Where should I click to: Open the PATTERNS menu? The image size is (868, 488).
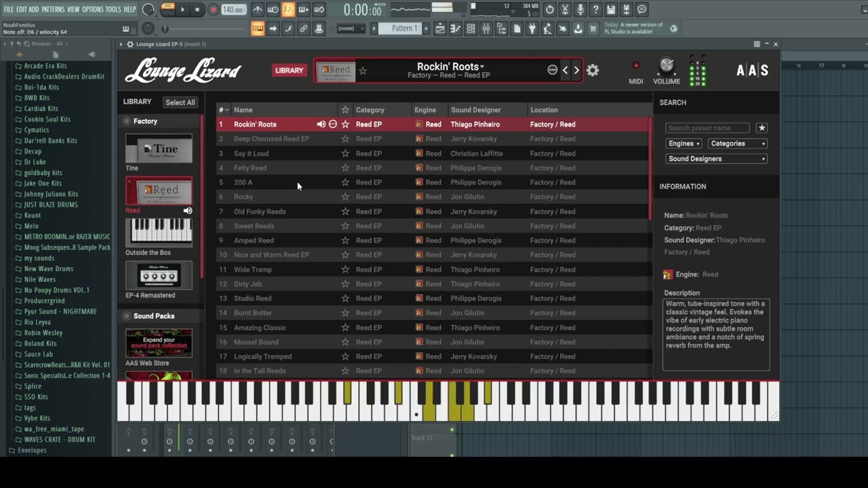pos(52,9)
